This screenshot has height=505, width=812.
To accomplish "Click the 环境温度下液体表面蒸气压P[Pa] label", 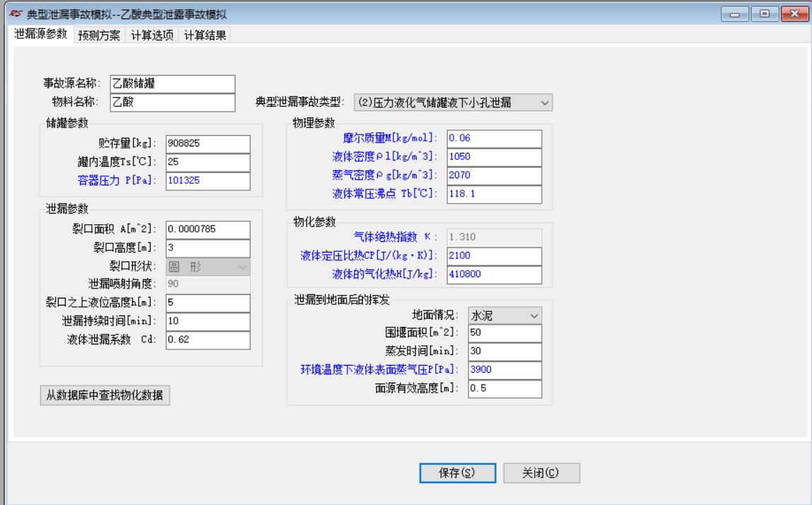I will (378, 370).
